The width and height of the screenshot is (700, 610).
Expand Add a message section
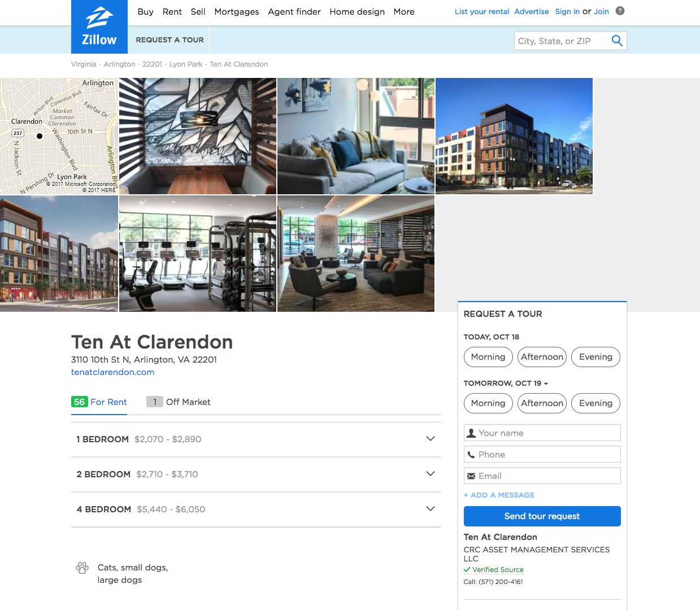[499, 495]
